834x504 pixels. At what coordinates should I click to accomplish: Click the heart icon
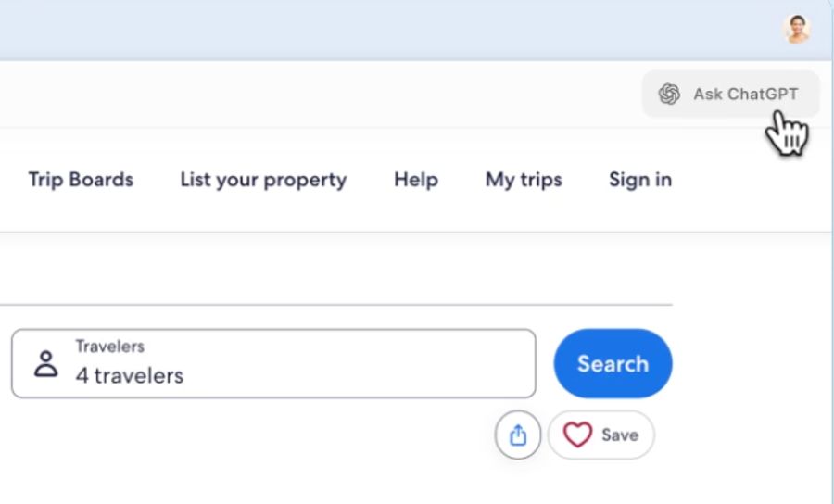click(x=577, y=435)
